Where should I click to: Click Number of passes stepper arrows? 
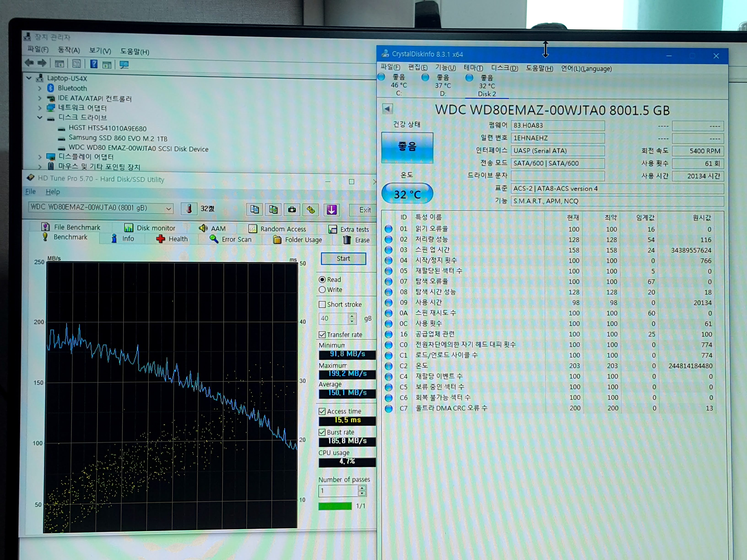point(362,491)
